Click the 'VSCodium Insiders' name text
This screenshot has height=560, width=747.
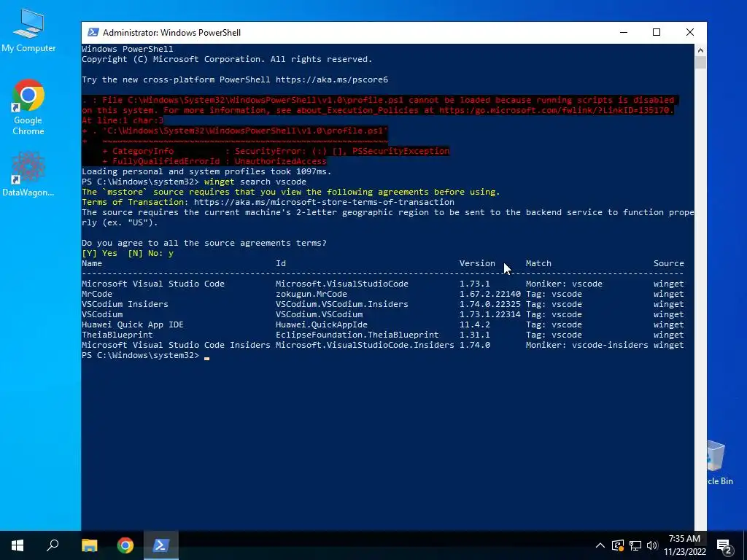coord(125,304)
